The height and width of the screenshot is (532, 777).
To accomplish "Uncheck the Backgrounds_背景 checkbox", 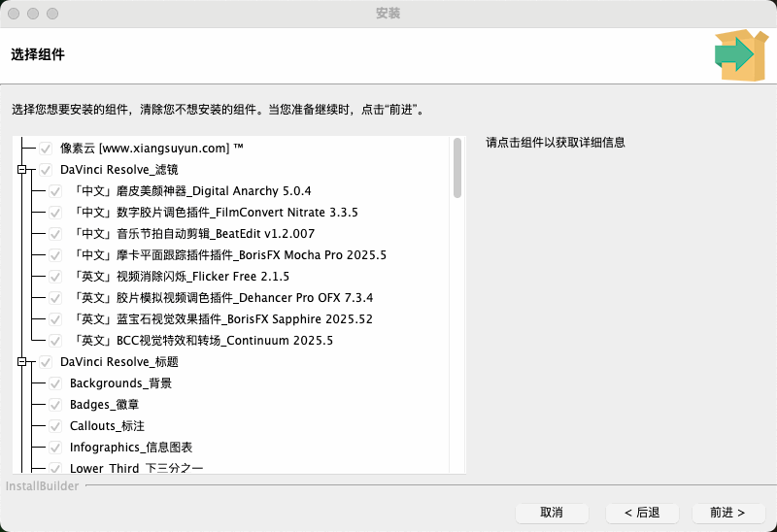I will tap(55, 383).
